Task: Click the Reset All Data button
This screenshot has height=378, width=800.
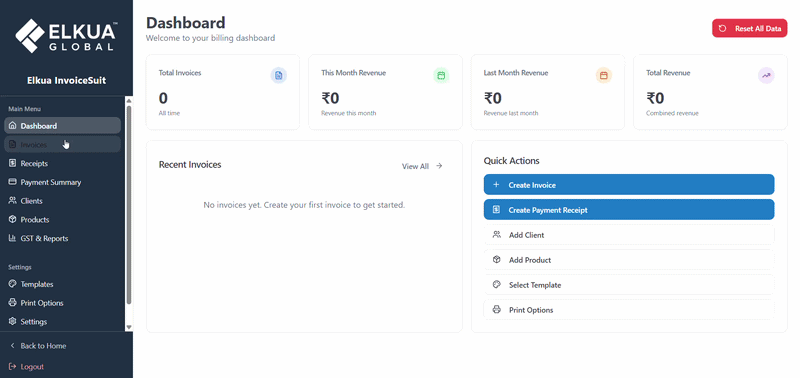Action: click(749, 29)
